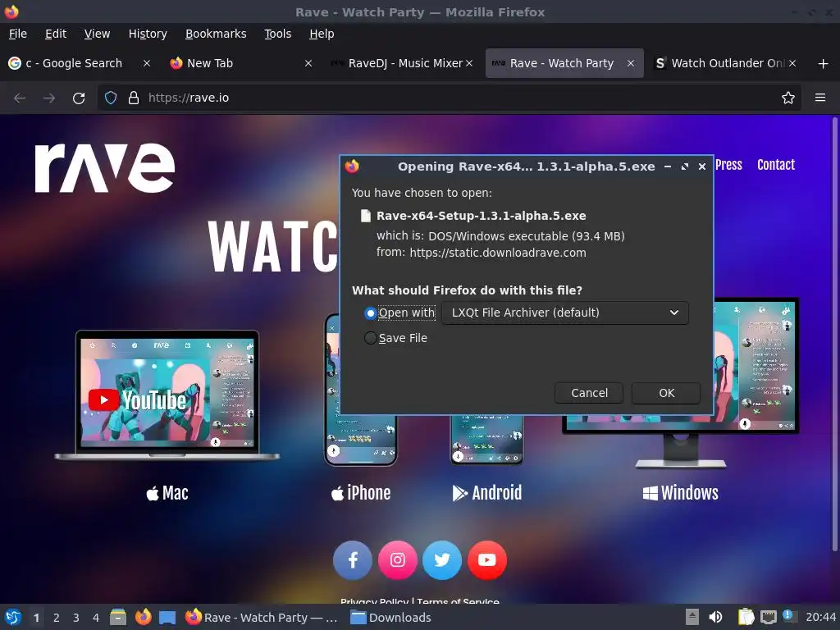Screen dimensions: 840x630
Task: Open removable media tray icon
Action: 692,617
